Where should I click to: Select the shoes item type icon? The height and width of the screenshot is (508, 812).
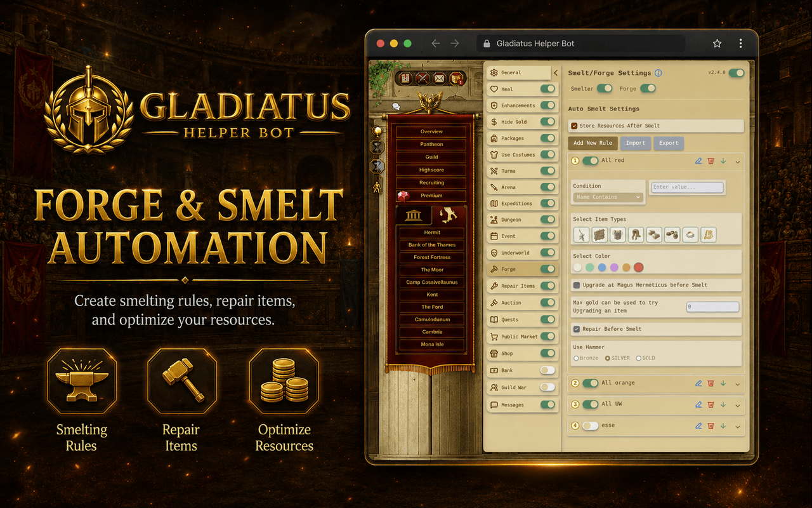pos(672,234)
